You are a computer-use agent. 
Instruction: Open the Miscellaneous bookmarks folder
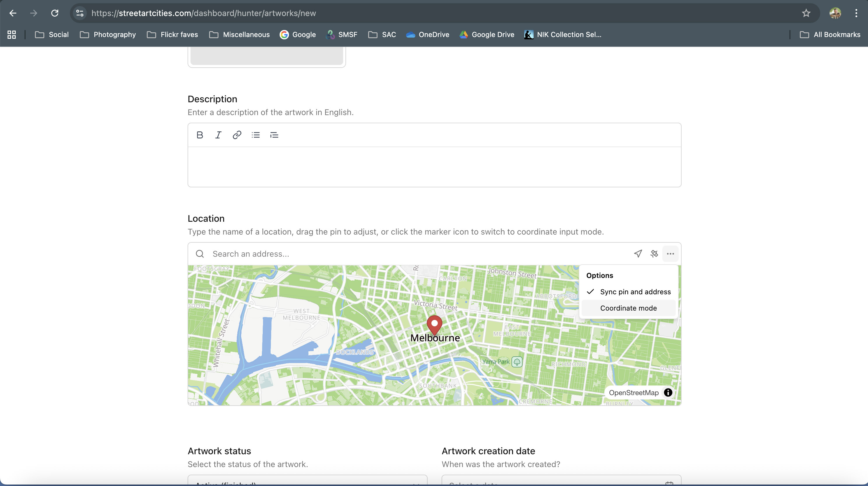(239, 34)
